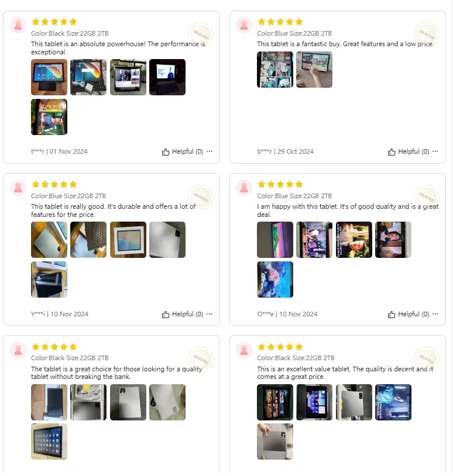
Task: Click the thumbs-up icon on Y***i's review
Action: coord(166,315)
